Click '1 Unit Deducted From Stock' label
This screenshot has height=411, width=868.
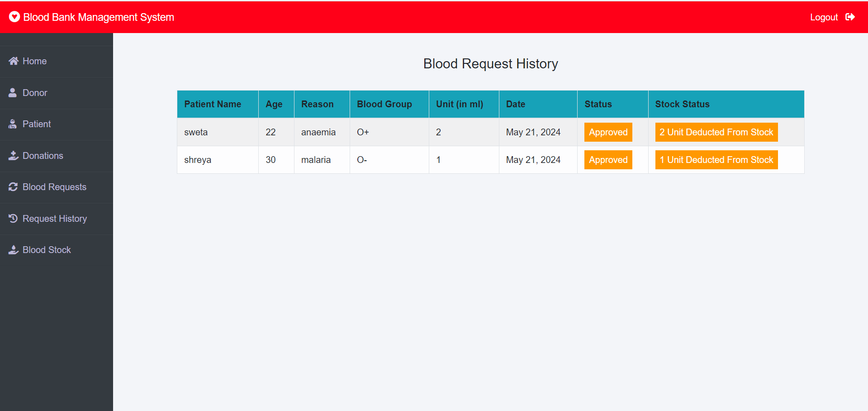(716, 159)
